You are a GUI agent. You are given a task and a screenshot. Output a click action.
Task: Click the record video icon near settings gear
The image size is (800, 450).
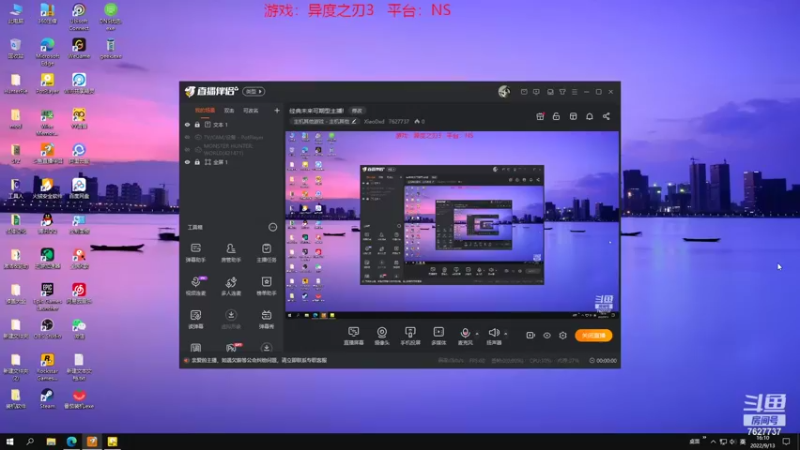pos(531,335)
